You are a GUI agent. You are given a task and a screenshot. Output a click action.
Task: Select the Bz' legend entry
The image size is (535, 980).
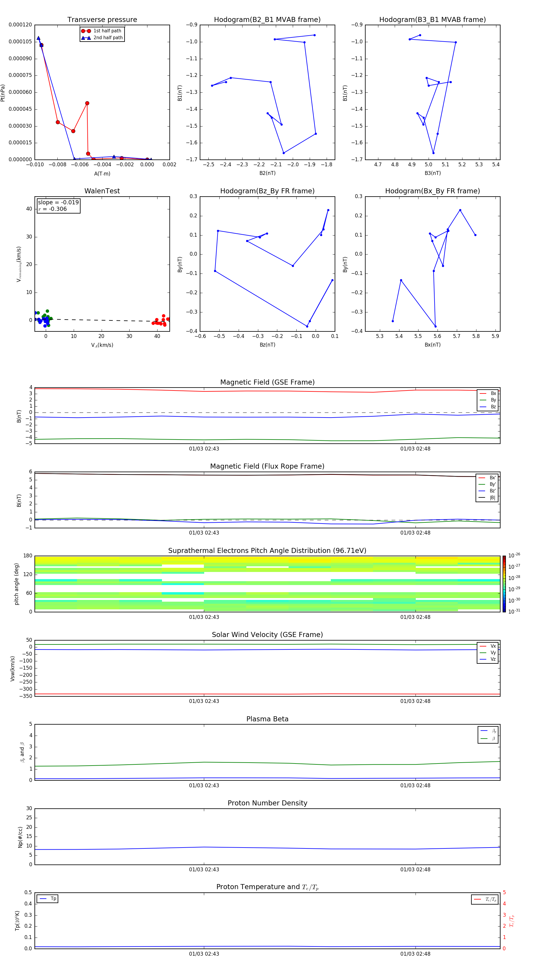coord(487,491)
